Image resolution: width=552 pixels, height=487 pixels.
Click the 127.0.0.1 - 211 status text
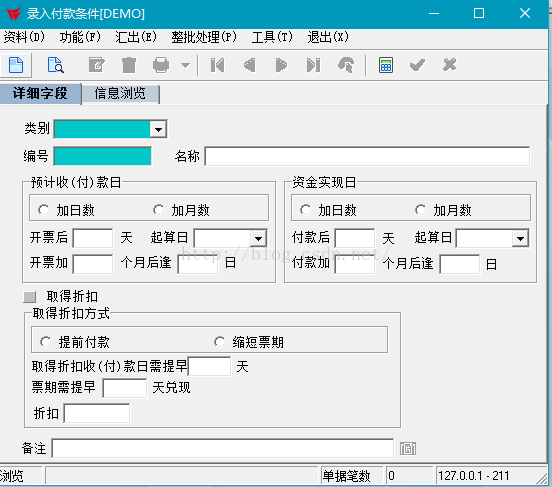(x=474, y=476)
